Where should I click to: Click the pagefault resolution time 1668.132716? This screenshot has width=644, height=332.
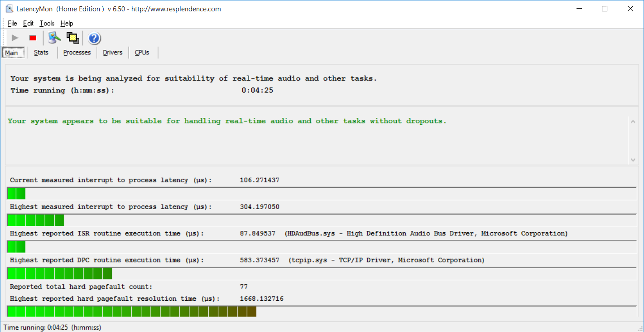click(x=262, y=299)
